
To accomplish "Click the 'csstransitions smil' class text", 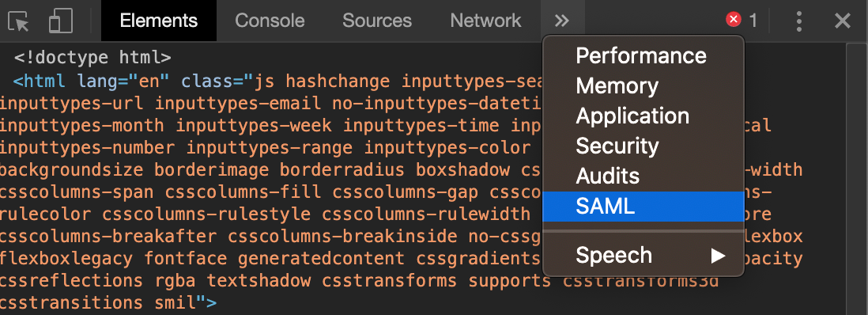I will pyautogui.click(x=98, y=303).
